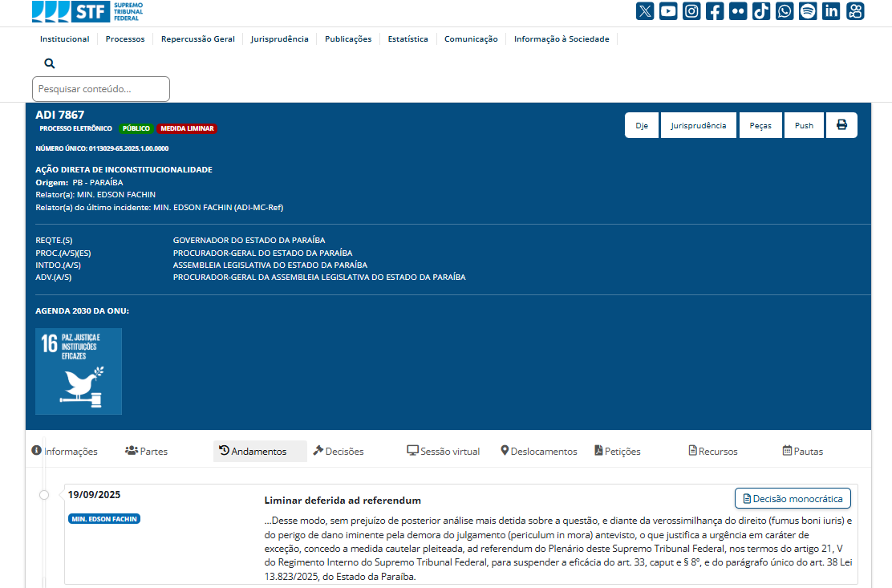Click the Spotify icon
The image size is (892, 588).
click(808, 11)
